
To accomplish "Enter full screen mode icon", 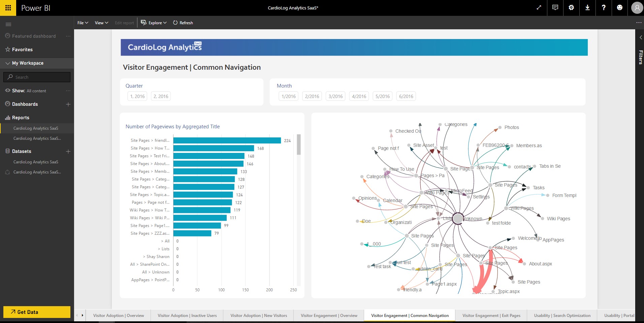I will click(539, 7).
